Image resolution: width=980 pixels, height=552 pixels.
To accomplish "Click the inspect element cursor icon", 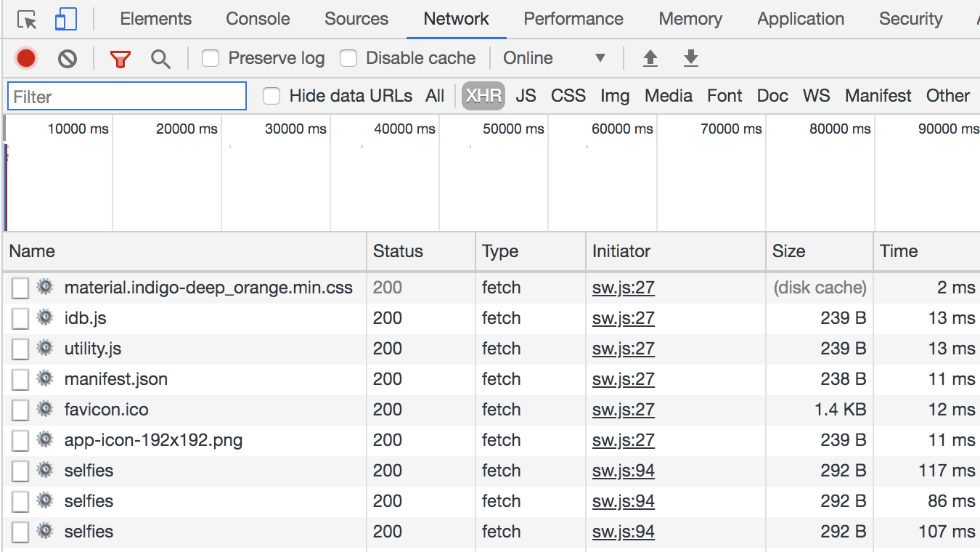I will pyautogui.click(x=27, y=20).
